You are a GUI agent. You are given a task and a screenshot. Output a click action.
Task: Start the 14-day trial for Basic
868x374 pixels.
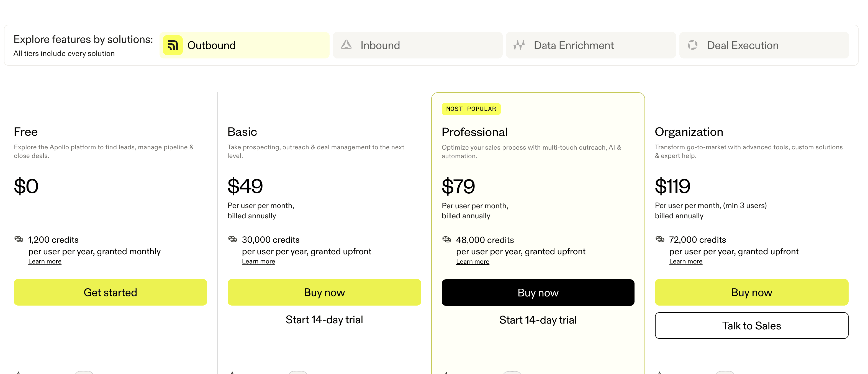[324, 319]
